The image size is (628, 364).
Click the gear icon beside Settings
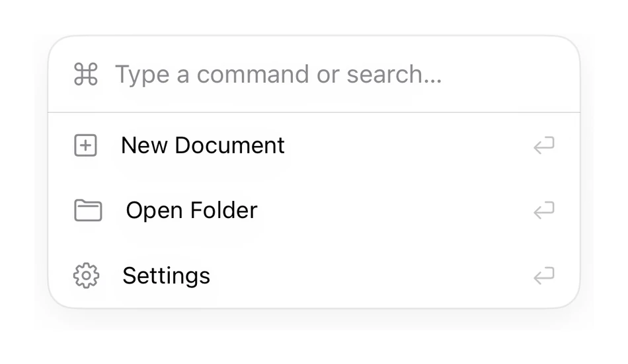click(86, 275)
